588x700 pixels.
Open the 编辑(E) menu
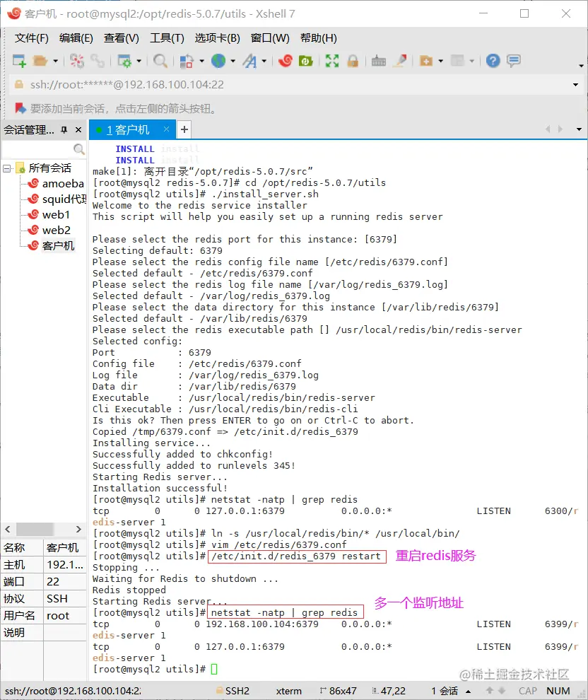point(76,38)
